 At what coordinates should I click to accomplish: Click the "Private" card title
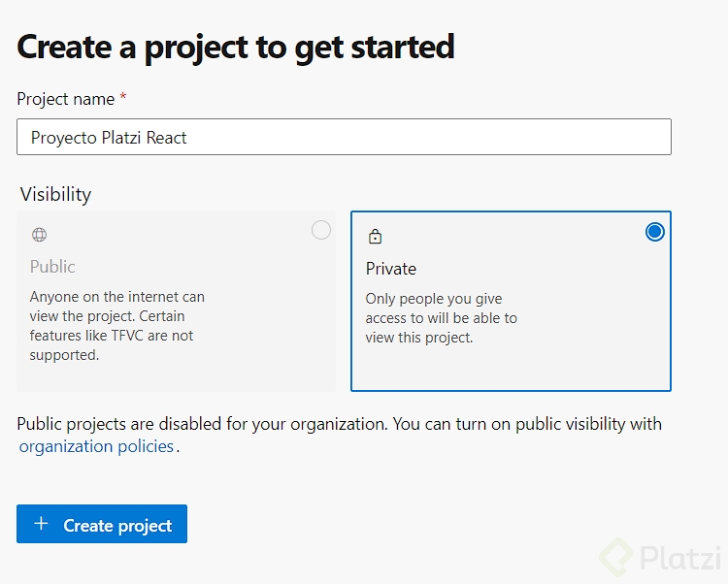(x=391, y=268)
